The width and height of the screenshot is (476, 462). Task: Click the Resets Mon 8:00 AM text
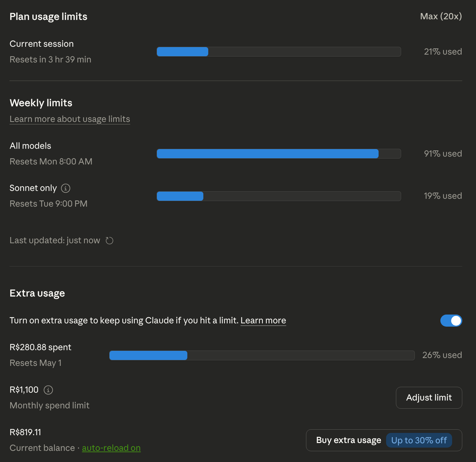point(51,162)
